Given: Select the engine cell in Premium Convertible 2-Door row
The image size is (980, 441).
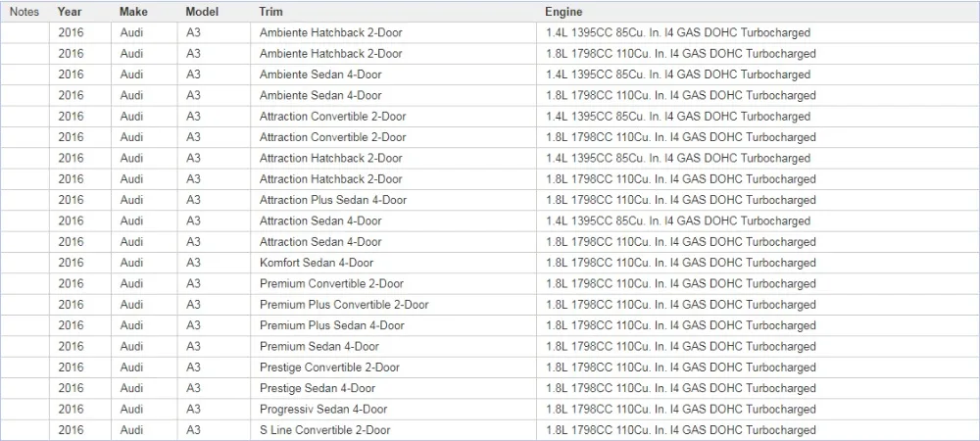Looking at the screenshot, I should coord(758,283).
